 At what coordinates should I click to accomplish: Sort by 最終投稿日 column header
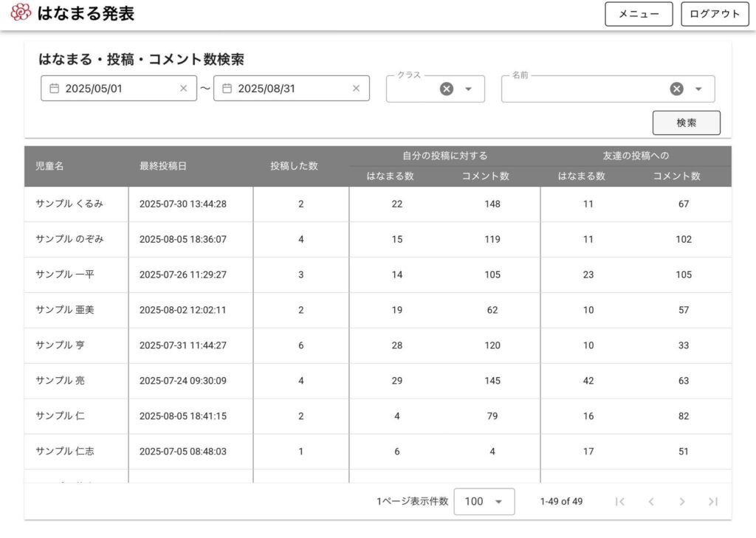(163, 166)
